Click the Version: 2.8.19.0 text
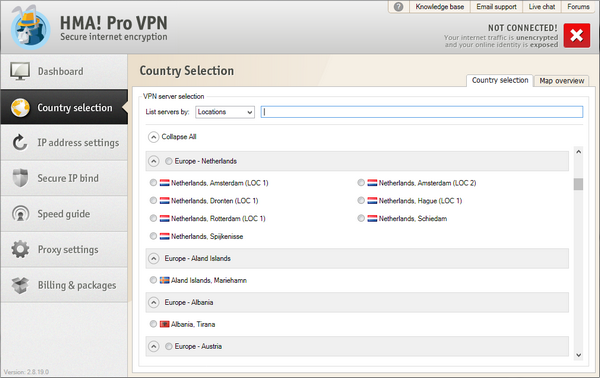 [x=26, y=372]
